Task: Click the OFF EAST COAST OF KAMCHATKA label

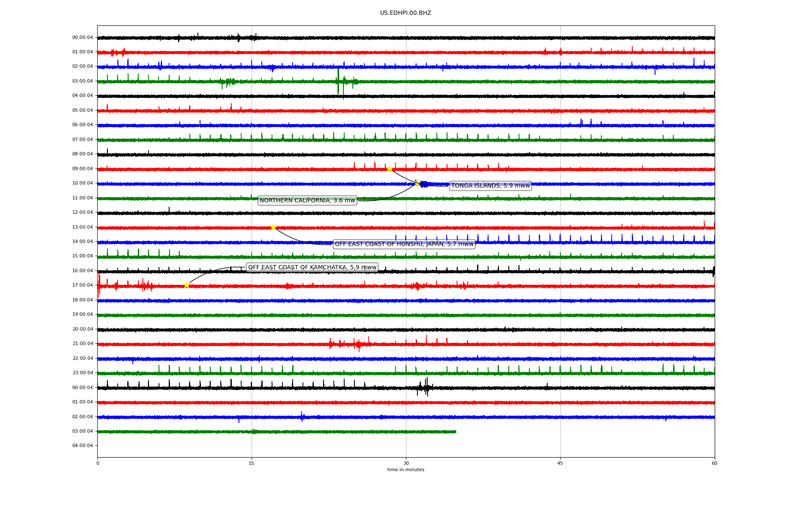Action: pyautogui.click(x=312, y=268)
